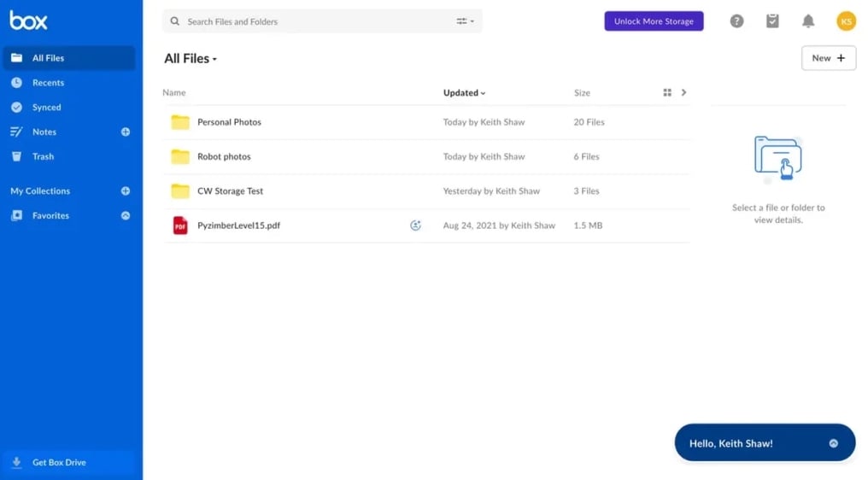Click the collaborator icon beside PyzimberLevel15.pdf
Screen dimensions: 868x480
pos(415,225)
